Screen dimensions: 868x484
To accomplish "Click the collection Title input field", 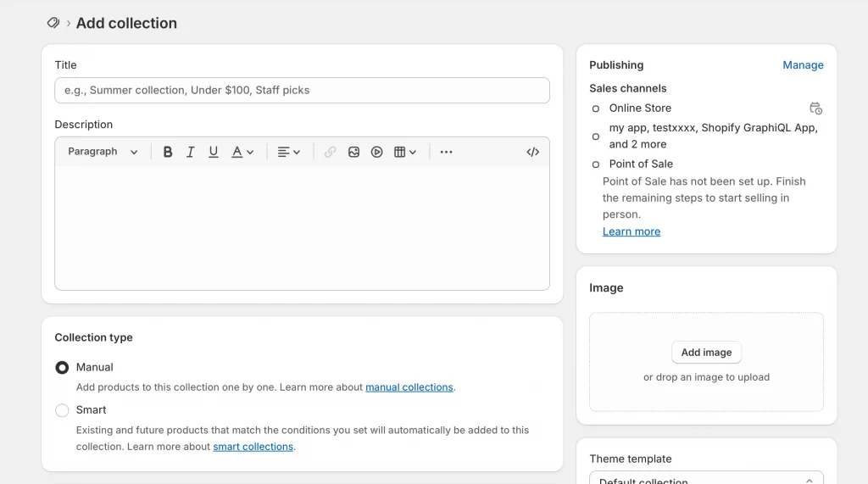I will click(x=302, y=91).
